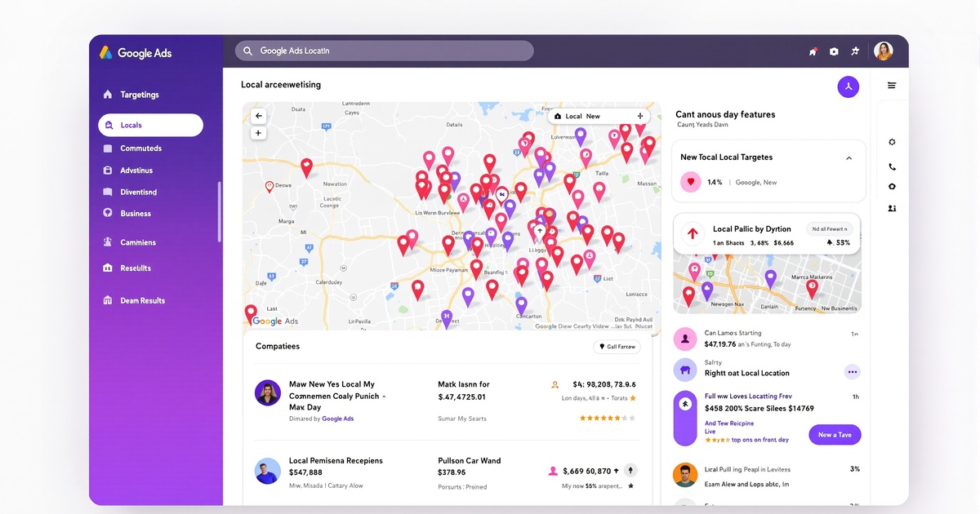This screenshot has height=514, width=980.
Task: Click the Google Ads logo in the sidebar
Action: click(134, 52)
